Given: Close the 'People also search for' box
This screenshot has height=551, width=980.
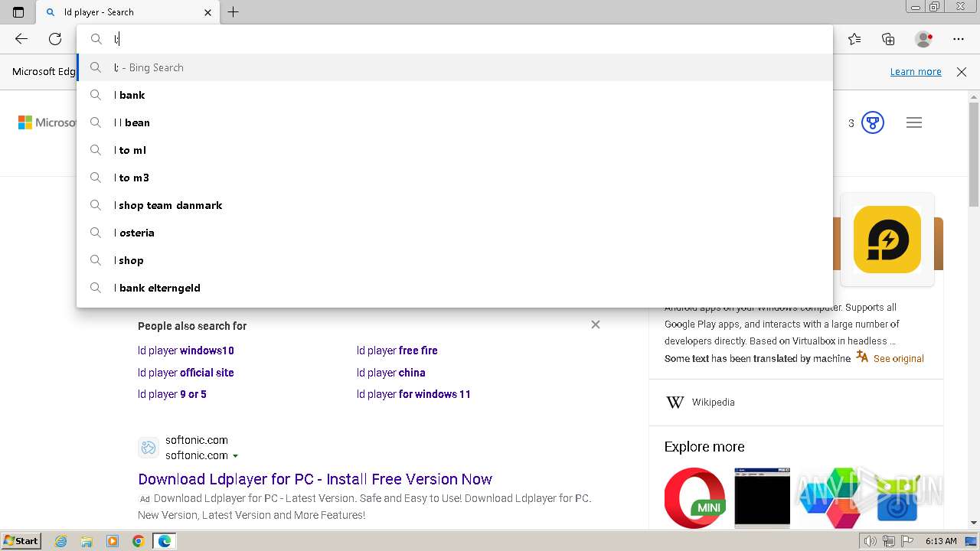Looking at the screenshot, I should tap(596, 324).
